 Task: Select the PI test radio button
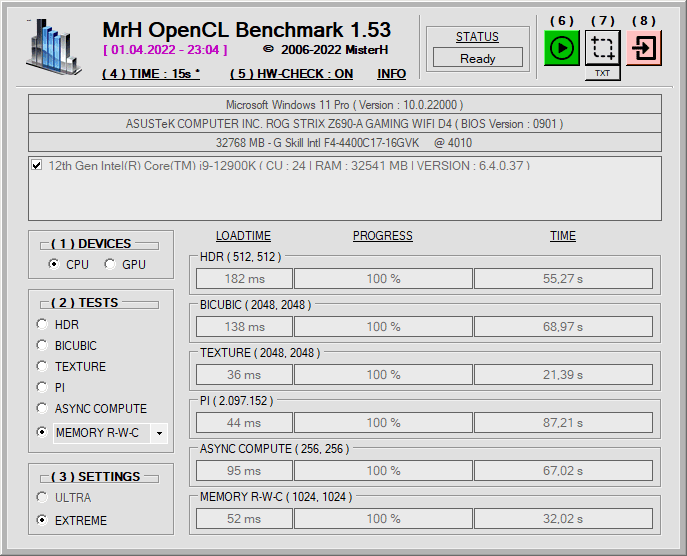[42, 387]
